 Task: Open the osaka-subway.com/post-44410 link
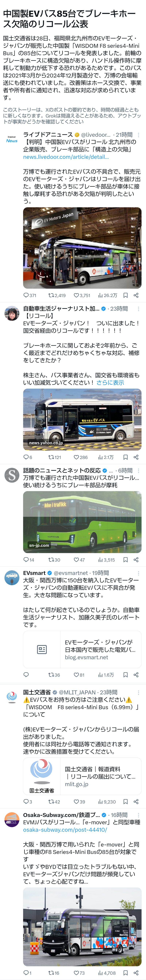65,830
